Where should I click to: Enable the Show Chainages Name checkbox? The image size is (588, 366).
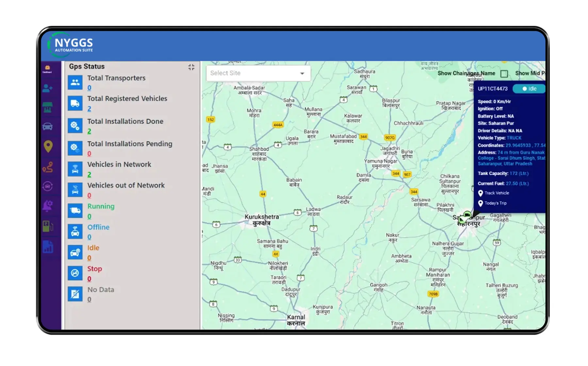503,74
